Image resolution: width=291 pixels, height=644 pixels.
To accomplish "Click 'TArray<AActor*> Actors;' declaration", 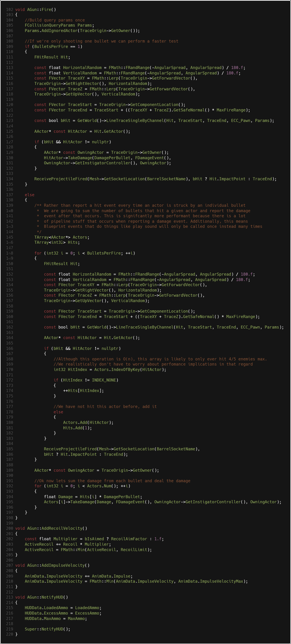I will click(x=62, y=237).
